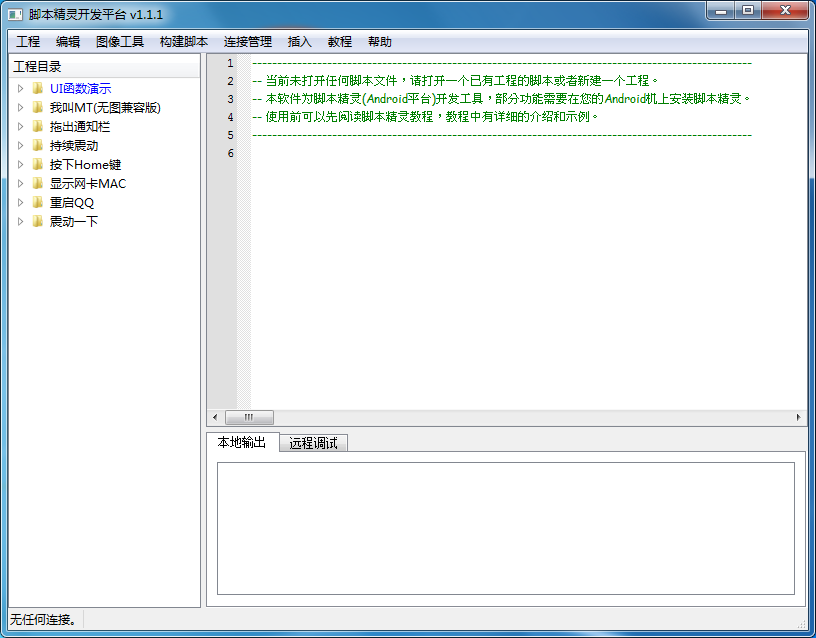Viewport: 816px width, 638px height.
Task: Click the editor scrollbar right arrow
Action: [798, 417]
